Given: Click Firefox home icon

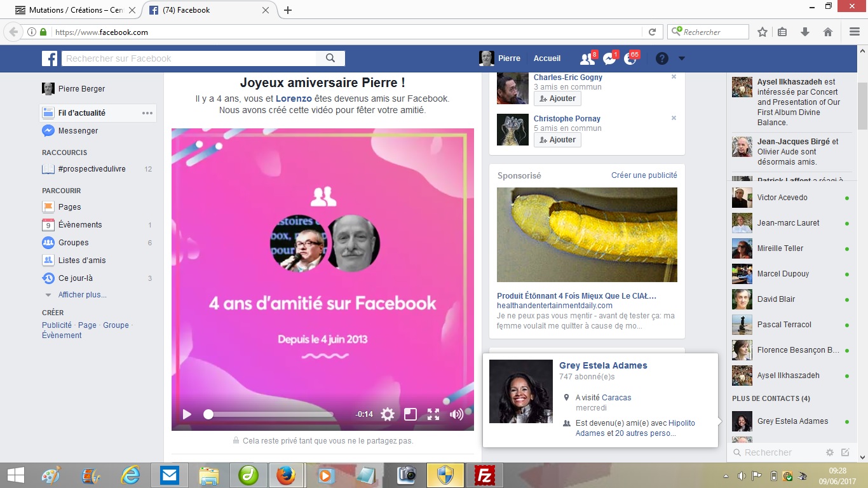Looking at the screenshot, I should coord(827,32).
